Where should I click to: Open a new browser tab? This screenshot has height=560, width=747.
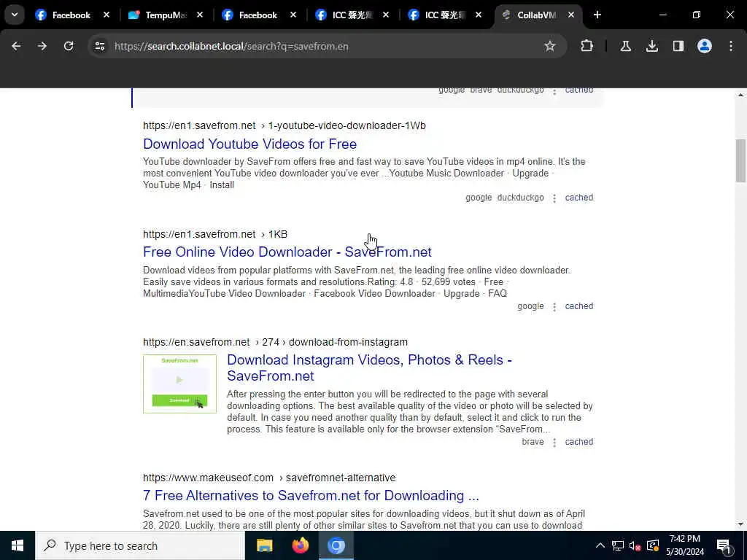click(597, 15)
